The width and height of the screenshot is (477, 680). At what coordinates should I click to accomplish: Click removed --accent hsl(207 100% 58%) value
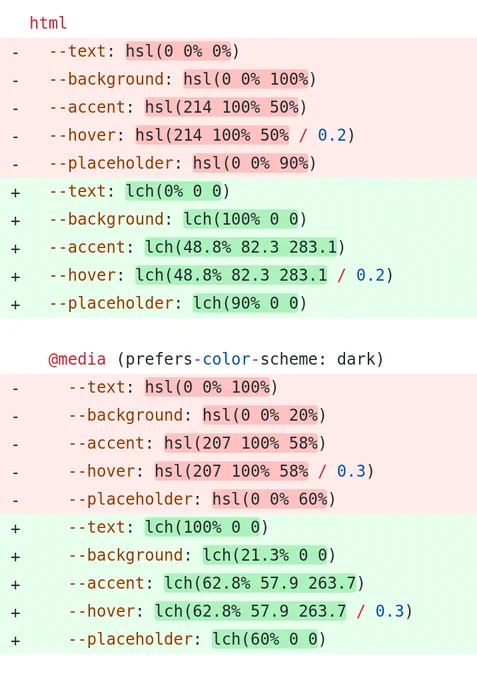tap(245, 443)
